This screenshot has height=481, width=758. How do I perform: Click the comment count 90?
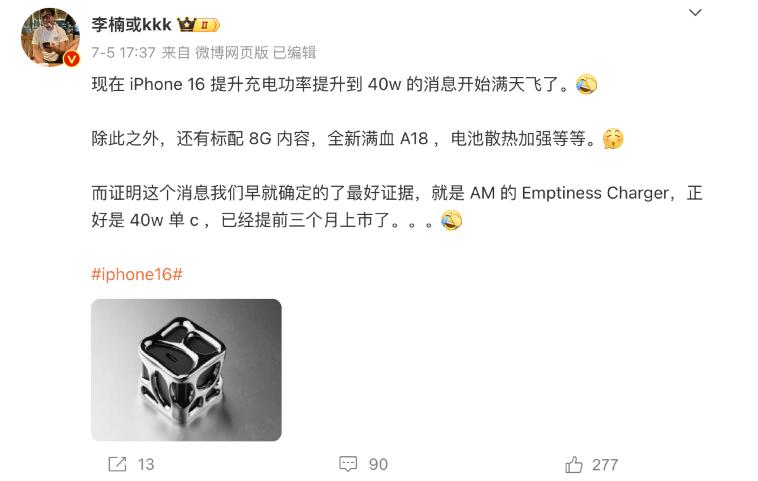coord(378,465)
